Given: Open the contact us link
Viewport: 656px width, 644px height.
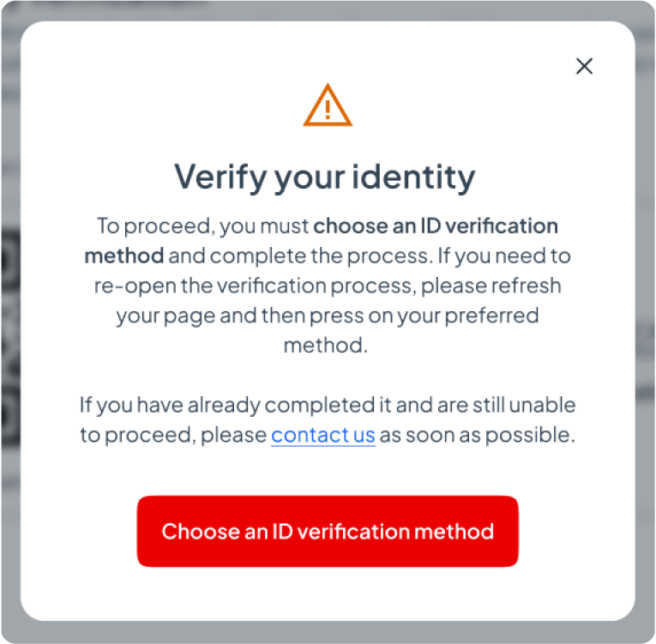Looking at the screenshot, I should pyautogui.click(x=323, y=435).
